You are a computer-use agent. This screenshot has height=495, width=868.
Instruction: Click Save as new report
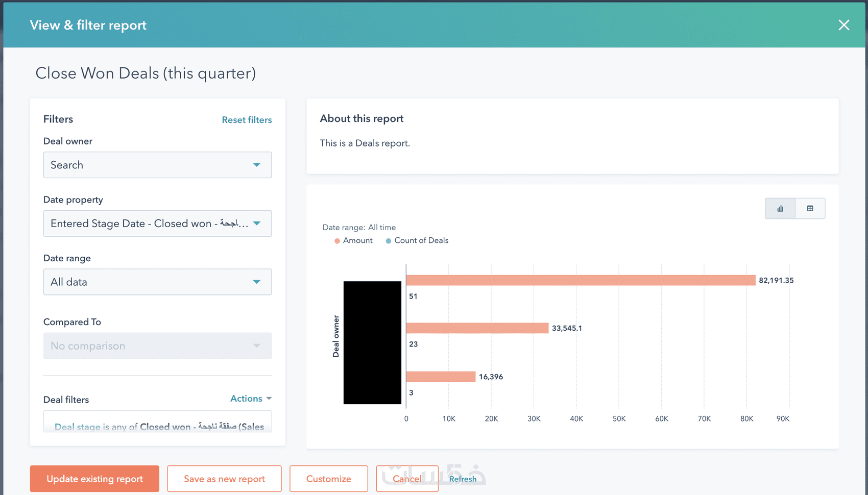(224, 479)
